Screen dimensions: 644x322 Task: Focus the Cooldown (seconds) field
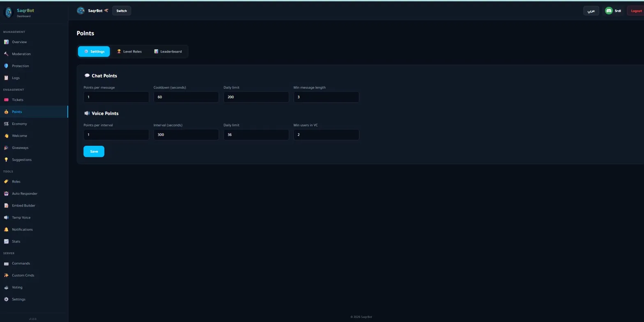point(186,97)
